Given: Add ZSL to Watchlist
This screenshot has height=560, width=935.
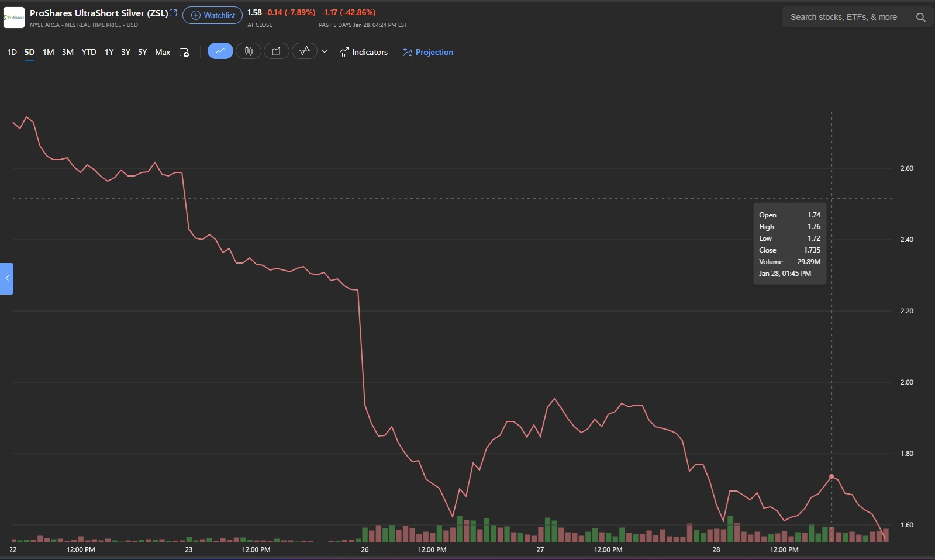Looking at the screenshot, I should (x=213, y=15).
